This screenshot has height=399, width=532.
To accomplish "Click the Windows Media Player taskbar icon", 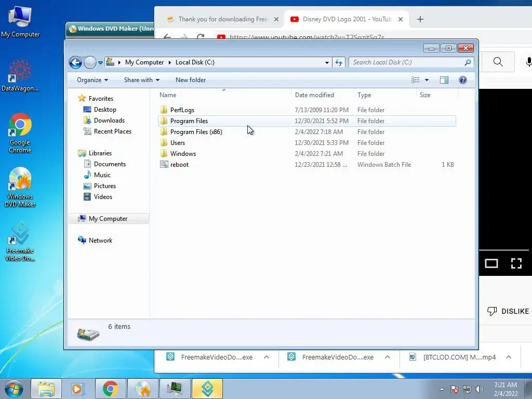I will pyautogui.click(x=77, y=389).
